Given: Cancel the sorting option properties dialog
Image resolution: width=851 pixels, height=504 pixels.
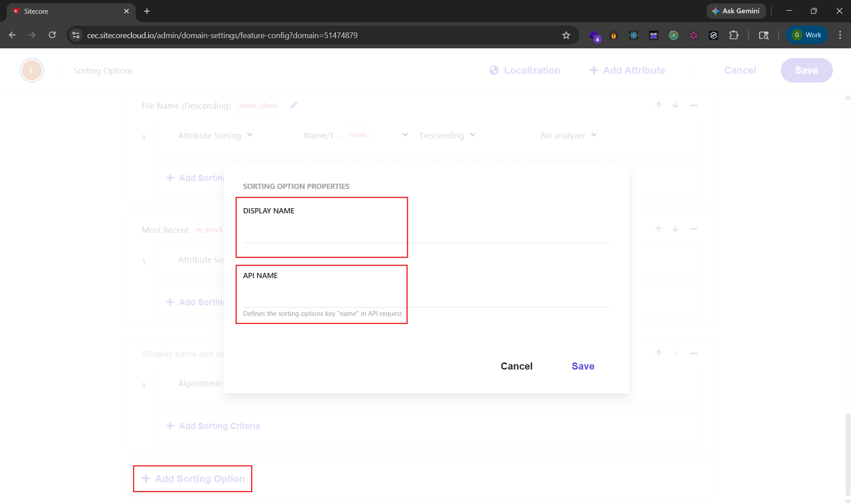Looking at the screenshot, I should coord(516,366).
